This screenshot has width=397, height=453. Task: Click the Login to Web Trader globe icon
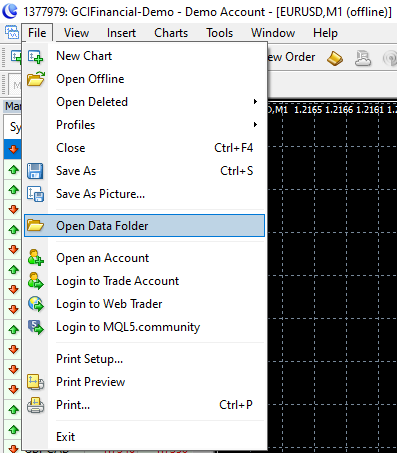[x=36, y=304]
